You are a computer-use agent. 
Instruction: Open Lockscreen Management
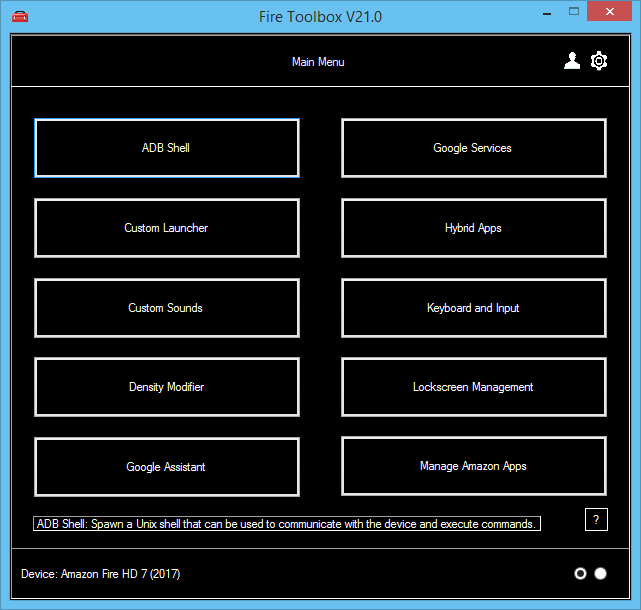pos(474,387)
